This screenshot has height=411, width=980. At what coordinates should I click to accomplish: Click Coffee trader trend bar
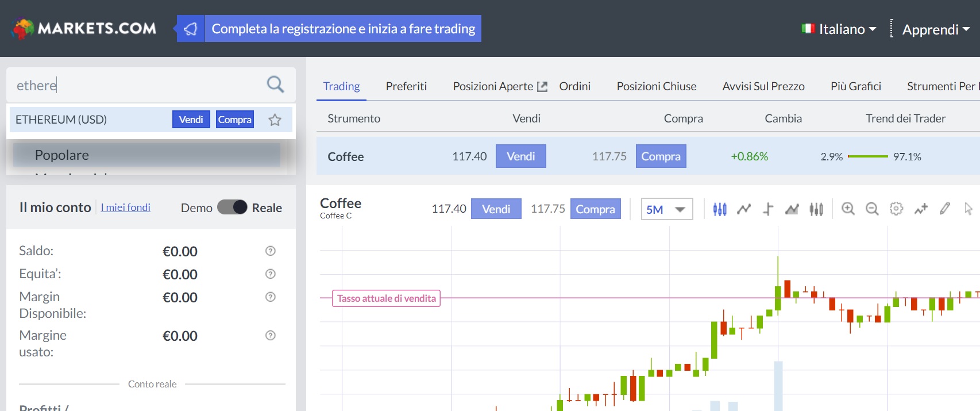[x=868, y=156]
